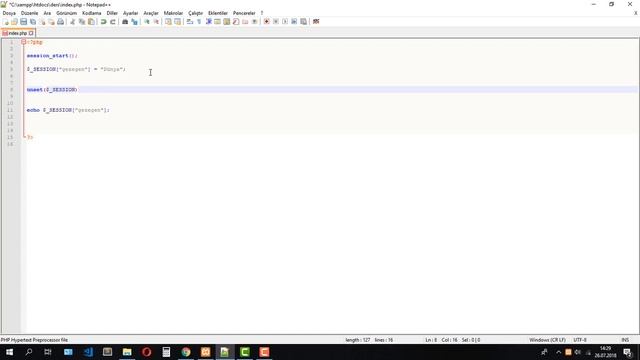
Task: Save the recorded macro icon
Action: (303, 22)
